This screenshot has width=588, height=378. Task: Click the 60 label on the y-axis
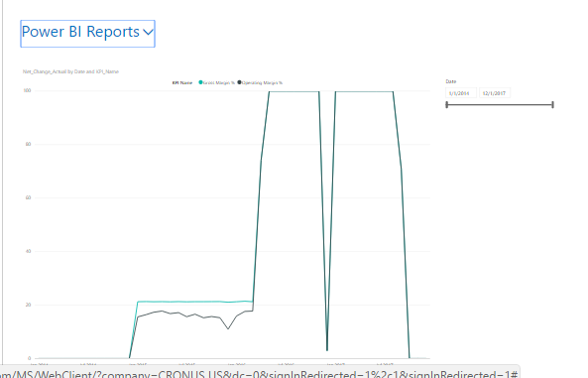pos(28,197)
